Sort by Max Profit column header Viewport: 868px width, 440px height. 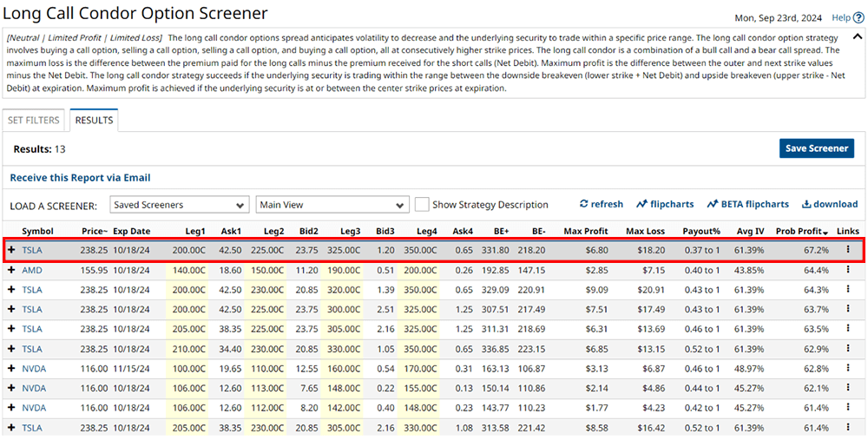tap(585, 232)
